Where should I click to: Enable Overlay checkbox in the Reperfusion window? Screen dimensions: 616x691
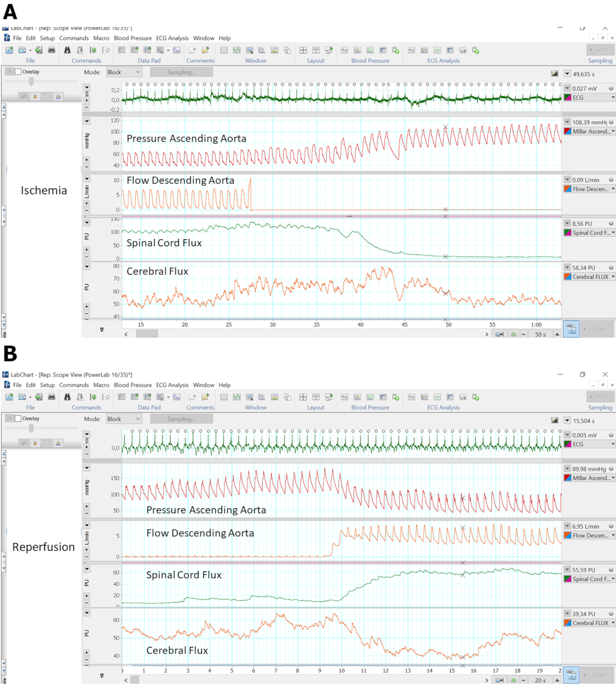click(18, 418)
